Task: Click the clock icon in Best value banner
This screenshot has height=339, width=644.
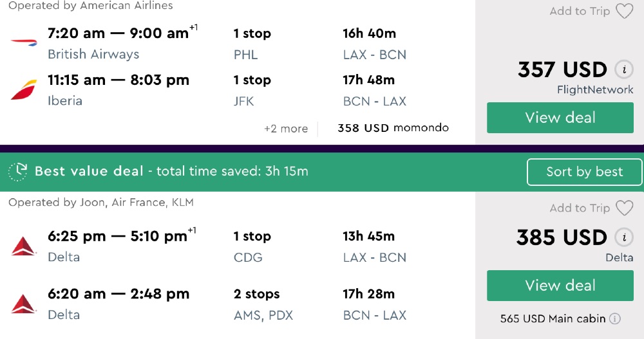Action: [18, 171]
